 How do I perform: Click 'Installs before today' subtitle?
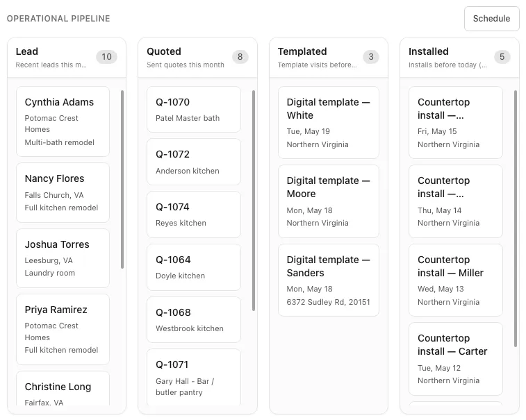[x=447, y=65]
